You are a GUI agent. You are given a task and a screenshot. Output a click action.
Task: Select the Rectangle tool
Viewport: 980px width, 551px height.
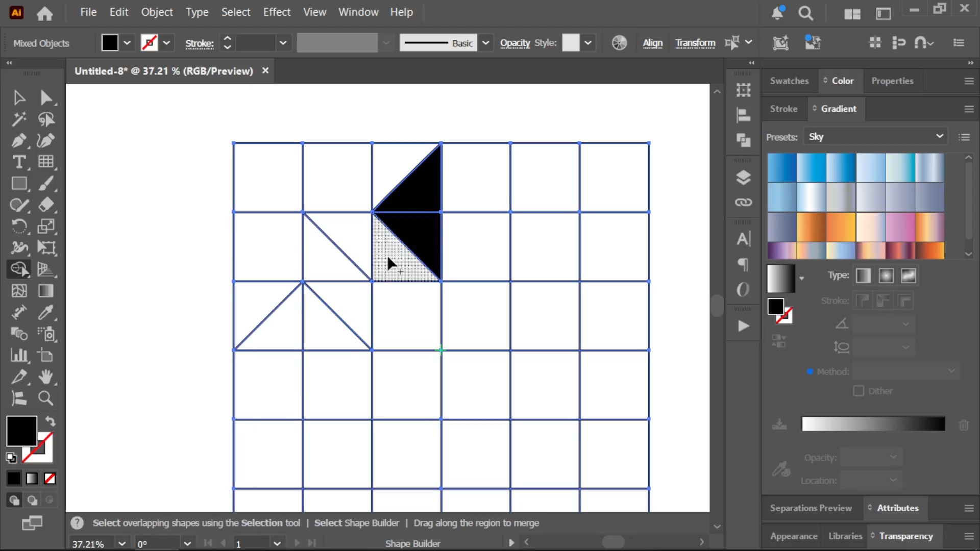(19, 184)
